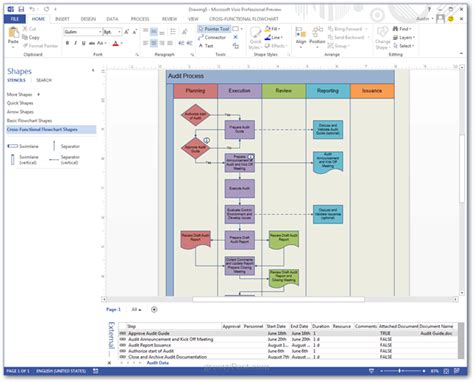
Task: Toggle Underline formatting
Action: 83,43
